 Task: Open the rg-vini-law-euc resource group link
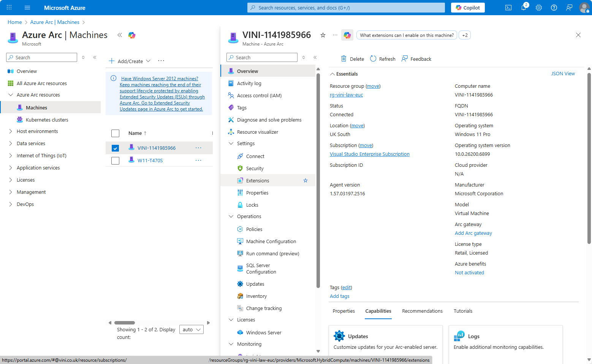(x=346, y=95)
